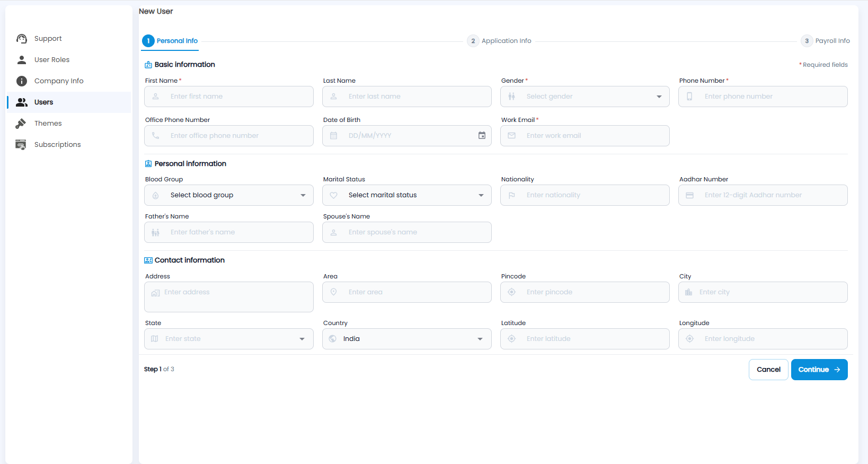Click the Address text area
This screenshot has height=464, width=868.
229,297
